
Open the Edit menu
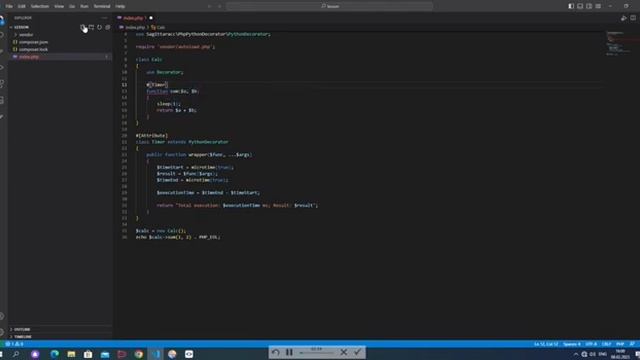(x=22, y=6)
